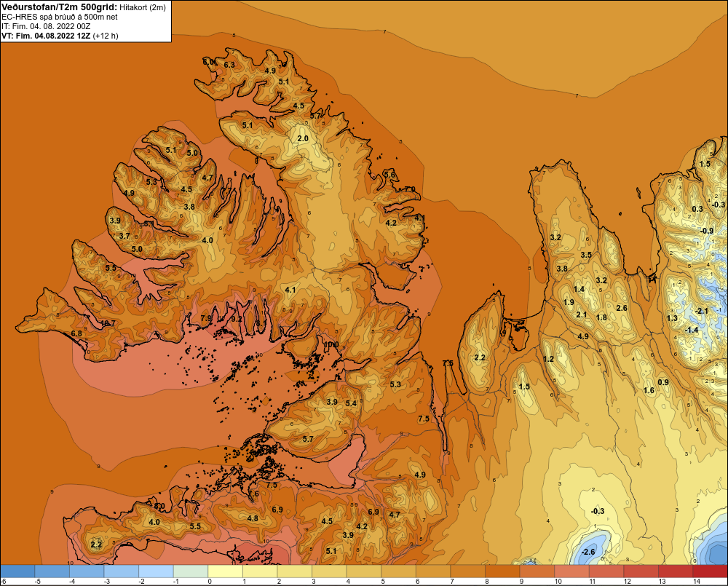This screenshot has height=586, width=728.
Task: Select the legend swatch between 9 and 10
Action: [537, 571]
